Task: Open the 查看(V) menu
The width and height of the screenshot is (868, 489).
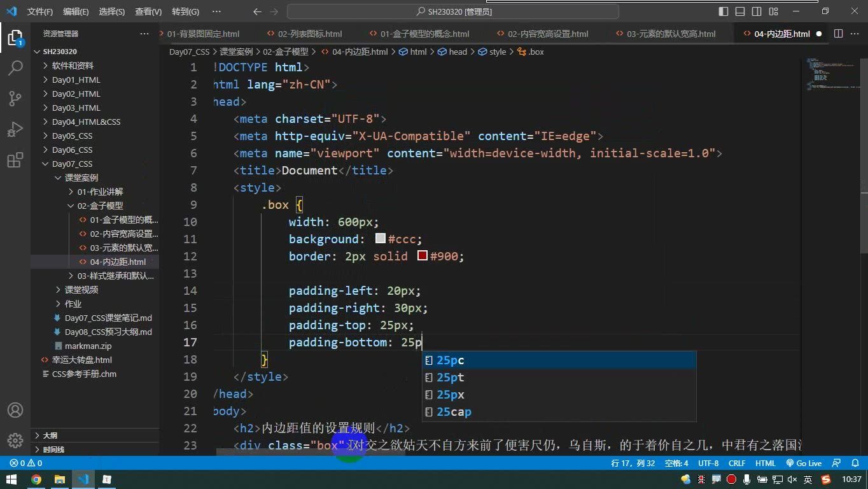Action: pyautogui.click(x=148, y=11)
